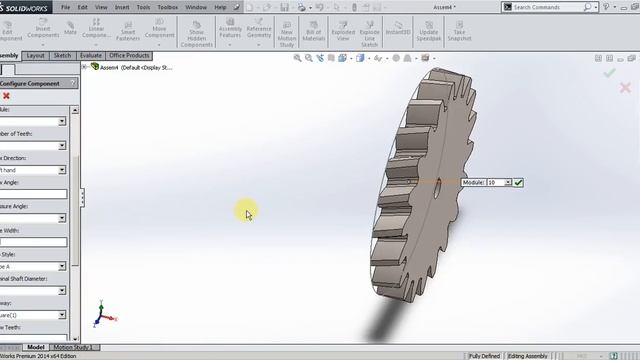This screenshot has height=360, width=640.
Task: Open the Helix Direction dropdown
Action: click(x=62, y=170)
